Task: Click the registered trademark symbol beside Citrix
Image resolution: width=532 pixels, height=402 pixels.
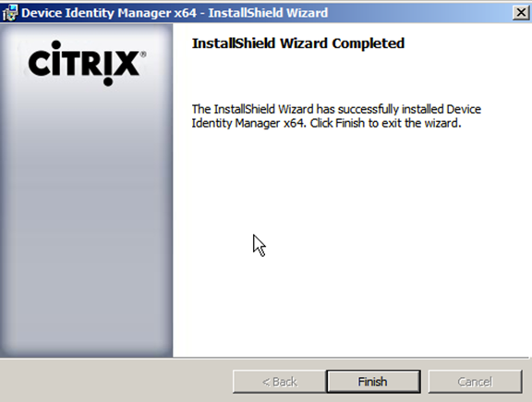Action: tap(143, 55)
